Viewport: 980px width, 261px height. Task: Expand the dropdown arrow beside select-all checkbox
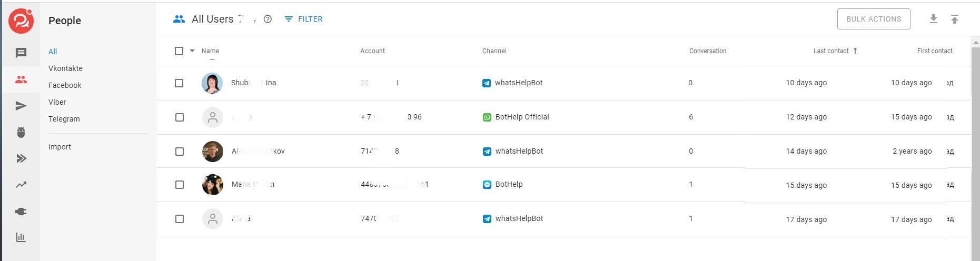pos(192,51)
